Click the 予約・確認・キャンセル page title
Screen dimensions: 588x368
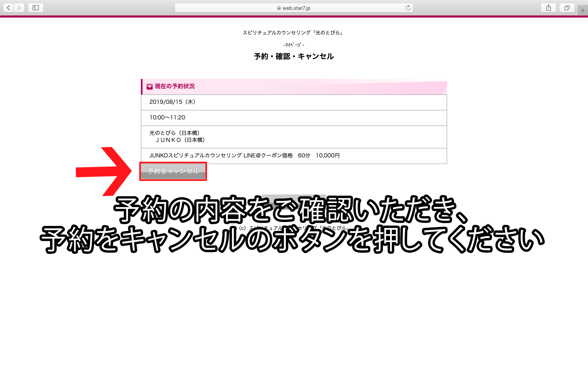(x=294, y=56)
